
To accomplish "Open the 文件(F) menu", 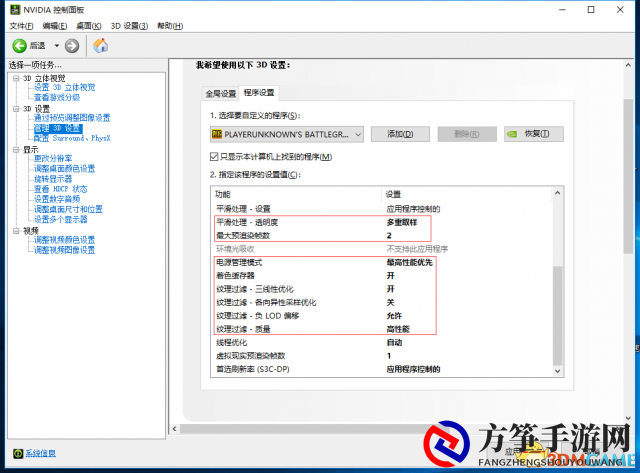I will [x=21, y=26].
